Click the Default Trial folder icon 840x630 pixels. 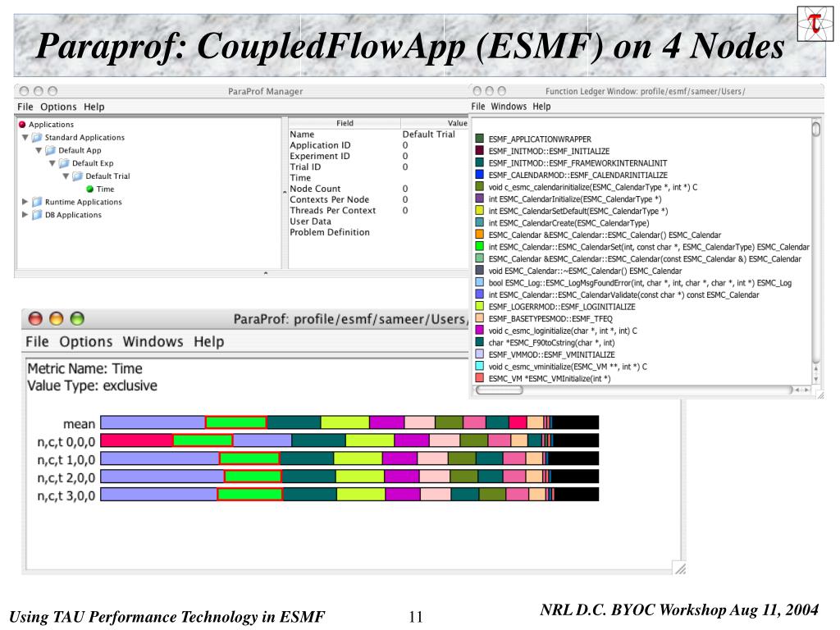point(77,176)
